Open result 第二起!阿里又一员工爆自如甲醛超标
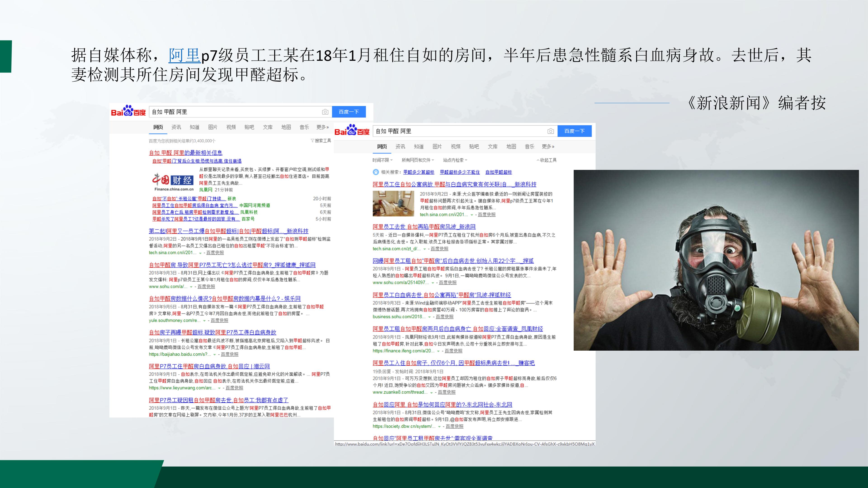The height and width of the screenshot is (488, 868). click(x=229, y=231)
